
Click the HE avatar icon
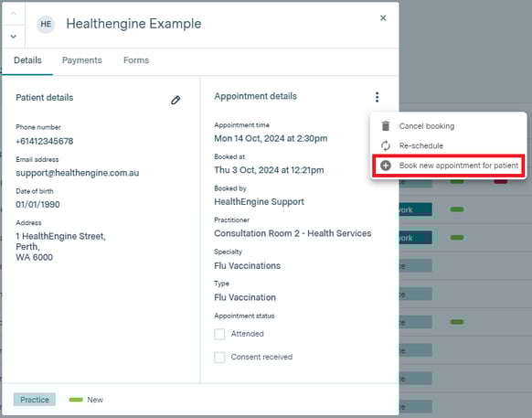pyautogui.click(x=46, y=24)
